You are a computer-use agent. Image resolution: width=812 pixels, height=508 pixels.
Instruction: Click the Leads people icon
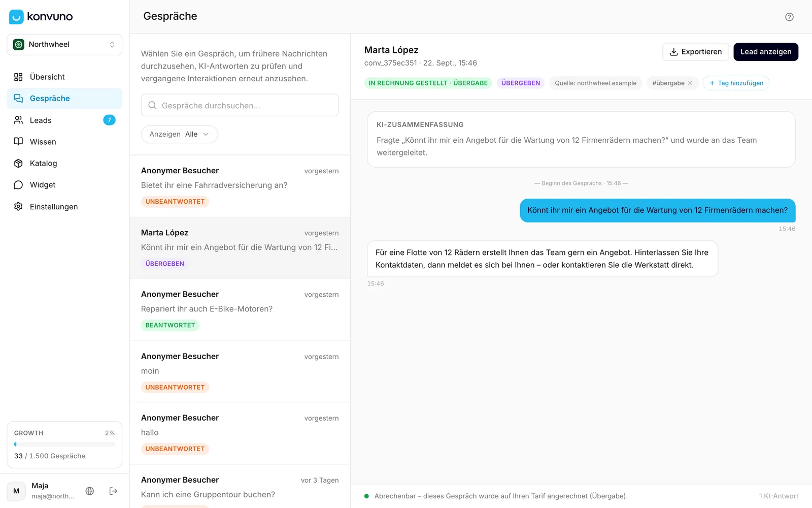18,120
